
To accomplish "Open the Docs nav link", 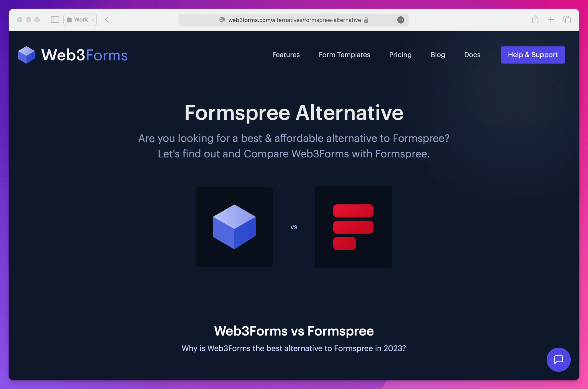I will (472, 55).
